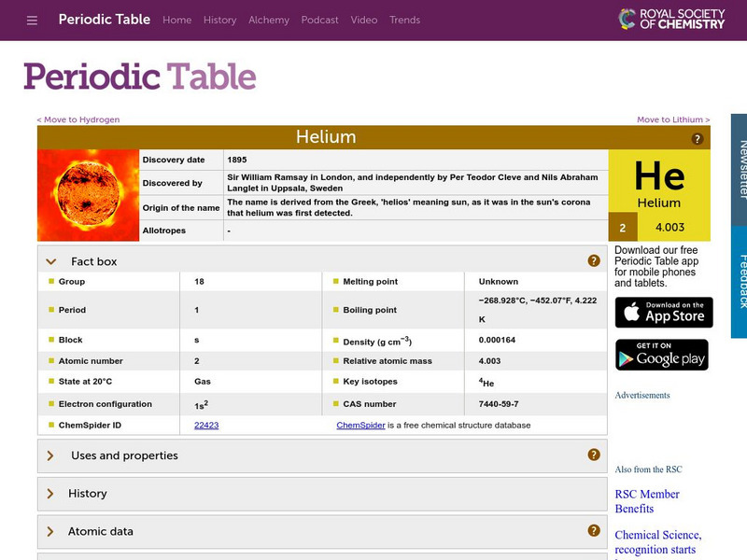747x560 pixels.
Task: Click the Allotropes label
Action: (164, 231)
